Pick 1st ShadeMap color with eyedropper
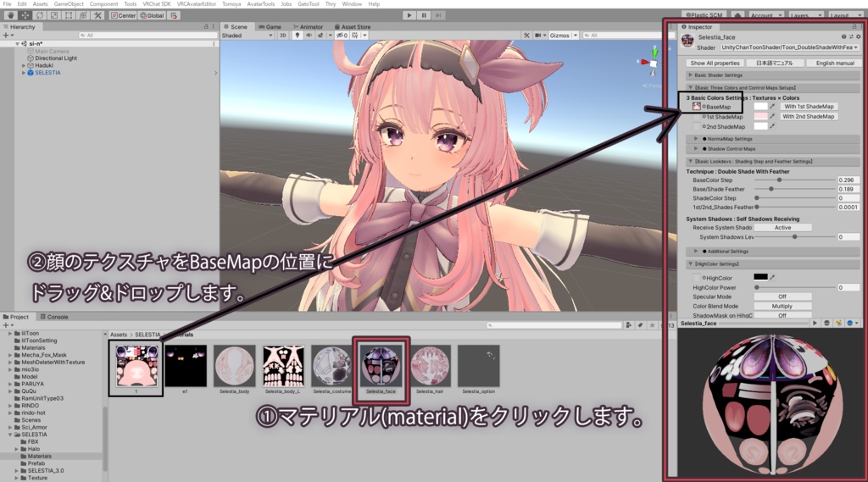 pos(772,117)
